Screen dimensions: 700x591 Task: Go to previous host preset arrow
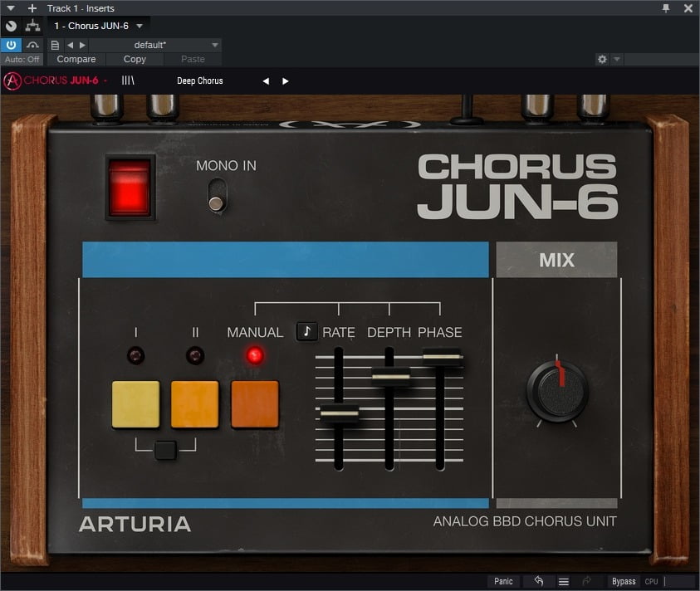click(70, 45)
